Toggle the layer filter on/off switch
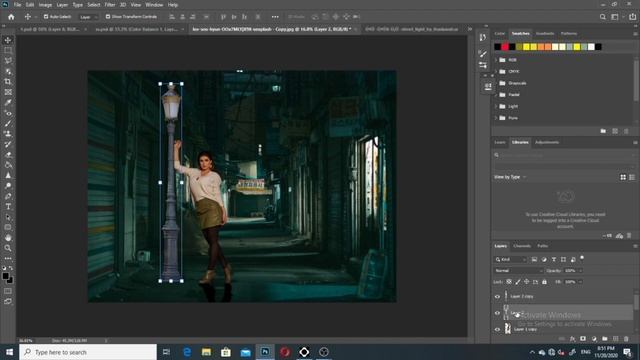The width and height of the screenshot is (640, 360). point(582,258)
